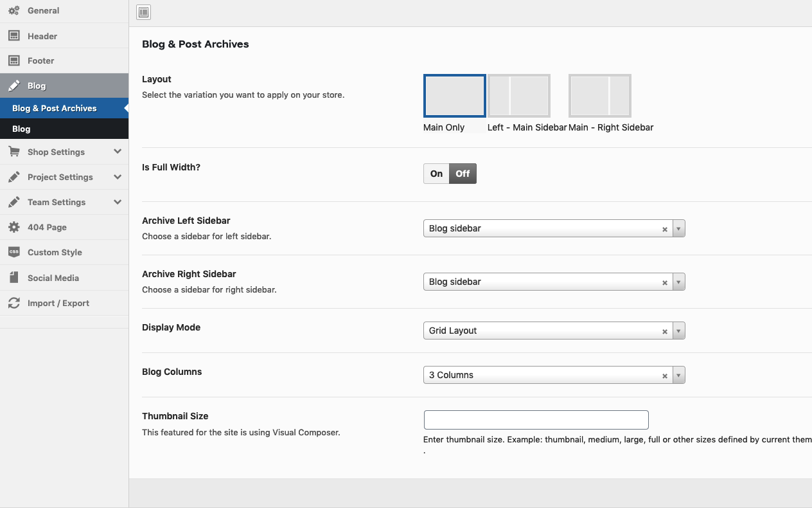Open the Blog submenu item
The image size is (812, 508).
pos(21,129)
